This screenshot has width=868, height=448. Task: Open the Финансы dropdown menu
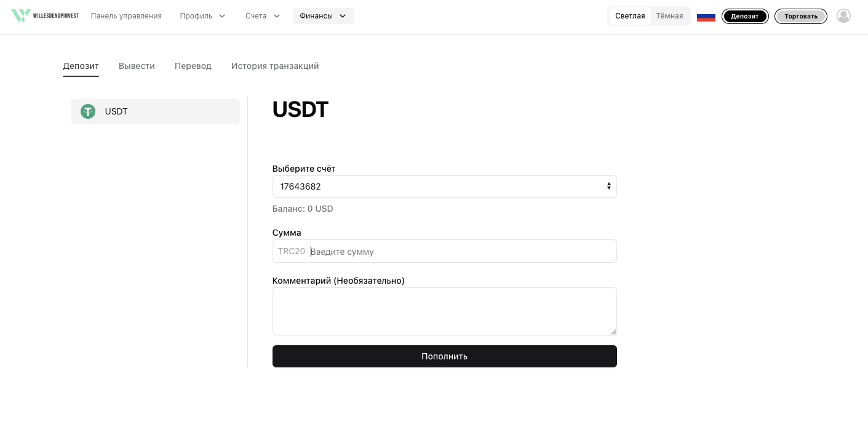tap(323, 16)
